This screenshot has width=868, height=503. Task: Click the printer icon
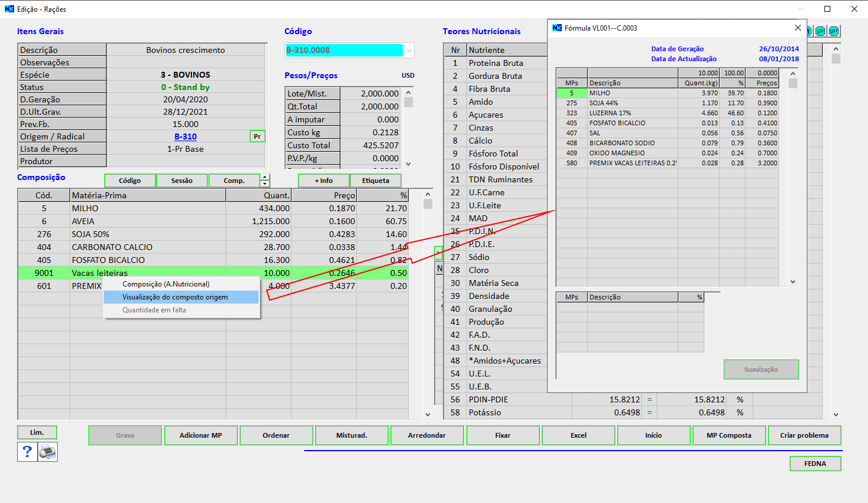click(48, 452)
